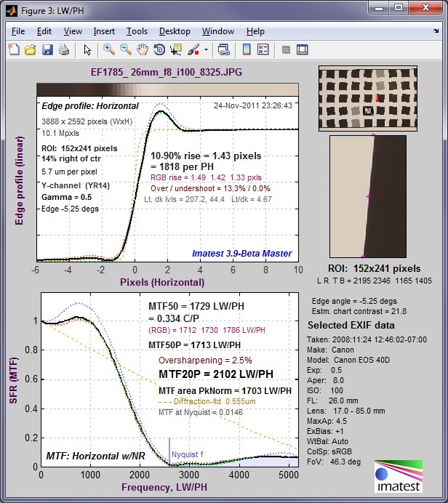Click the 'Frequency, LW/PH' axis label

tap(164, 487)
